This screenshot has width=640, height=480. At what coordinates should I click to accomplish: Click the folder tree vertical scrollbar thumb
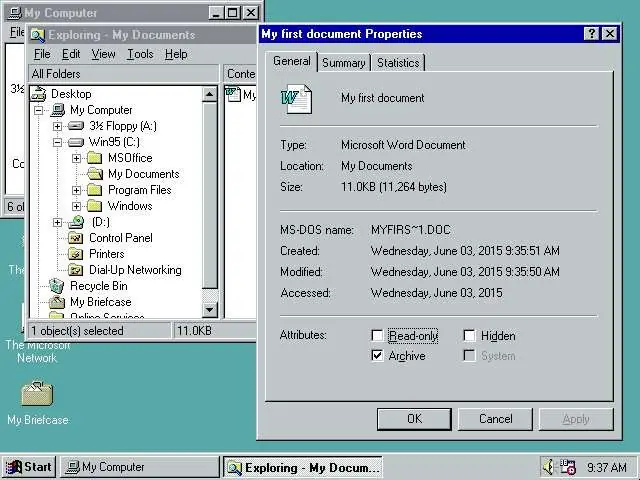coord(210,196)
